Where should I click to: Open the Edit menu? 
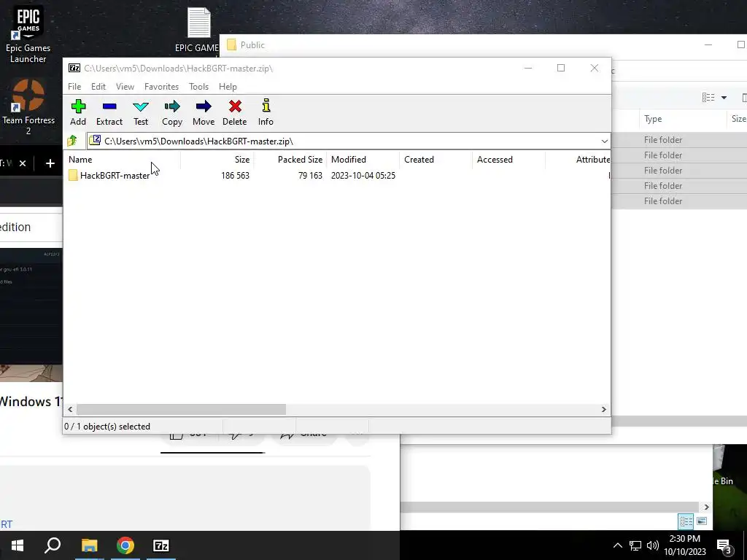click(98, 87)
